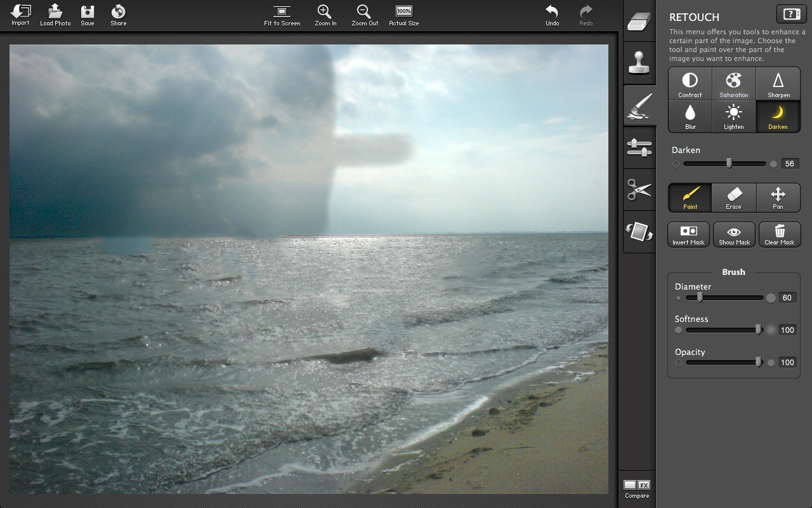The width and height of the screenshot is (812, 508).
Task: Undo the last action
Action: point(552,15)
